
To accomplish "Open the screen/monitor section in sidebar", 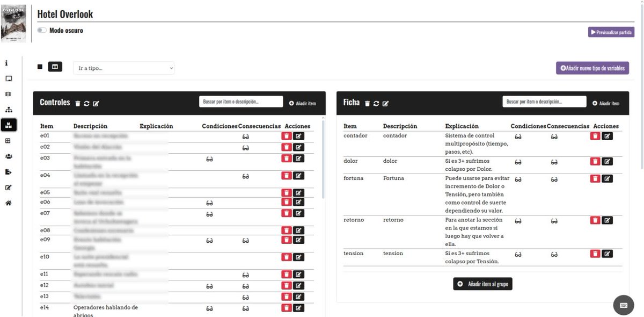I will point(9,78).
